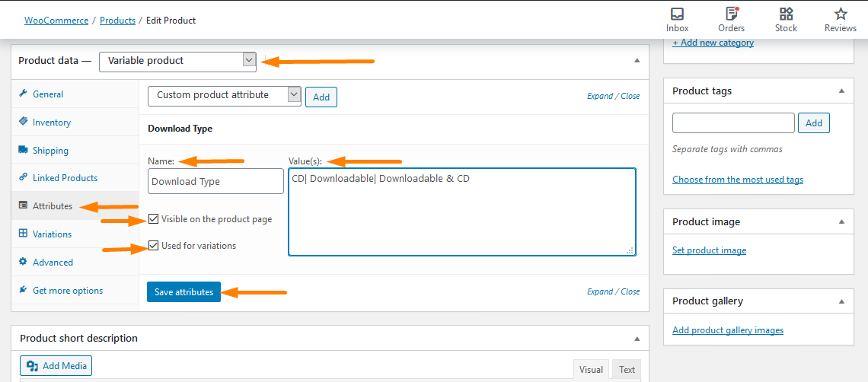868x382 pixels.
Task: Uncheck Used for variations checkbox
Action: 154,246
